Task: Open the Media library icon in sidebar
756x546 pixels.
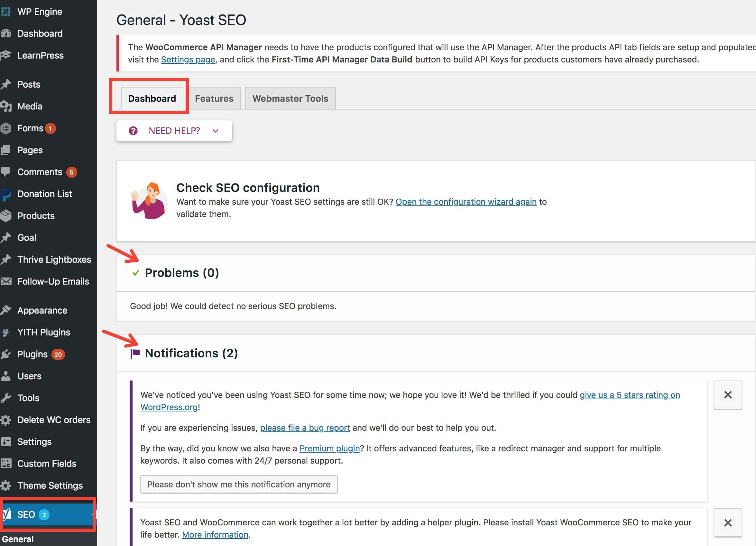Action: tap(7, 106)
